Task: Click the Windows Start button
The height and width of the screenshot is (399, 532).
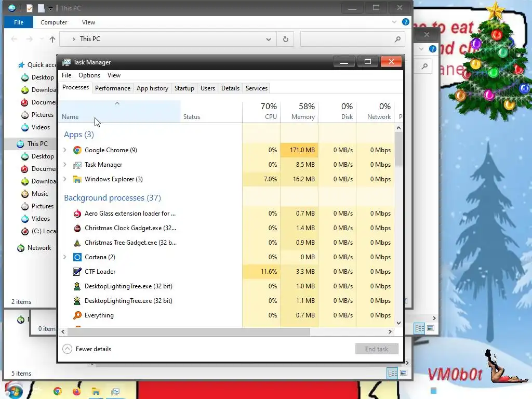Action: (x=14, y=390)
